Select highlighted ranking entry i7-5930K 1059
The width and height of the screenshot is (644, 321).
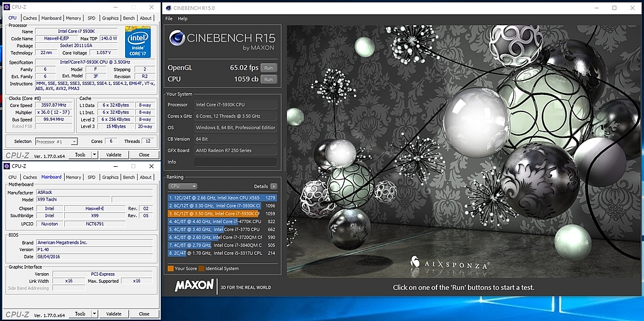(x=222, y=213)
